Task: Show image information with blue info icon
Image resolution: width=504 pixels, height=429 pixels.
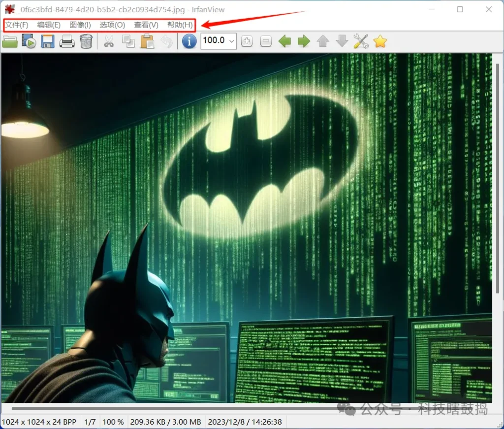Action: pos(189,41)
